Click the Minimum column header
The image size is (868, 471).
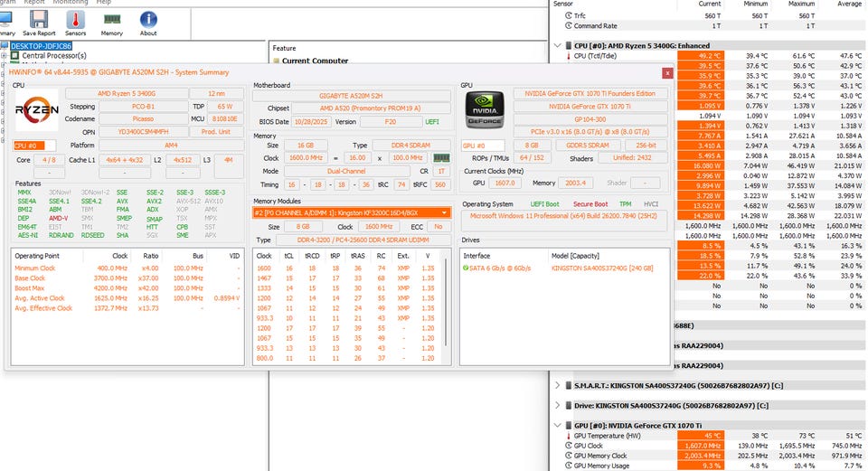coord(756,4)
